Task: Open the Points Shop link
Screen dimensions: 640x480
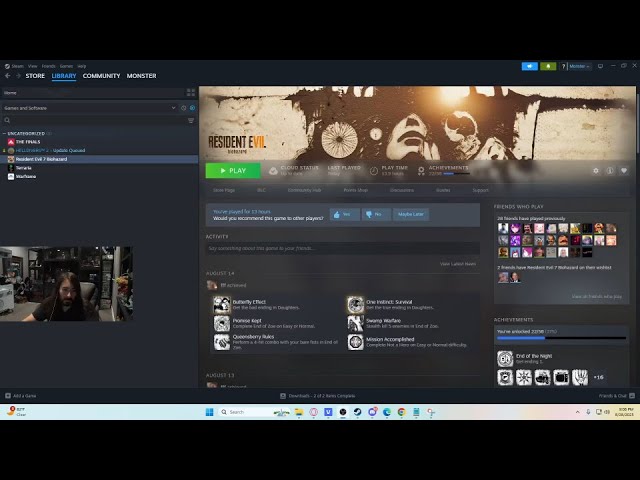Action: (356, 190)
